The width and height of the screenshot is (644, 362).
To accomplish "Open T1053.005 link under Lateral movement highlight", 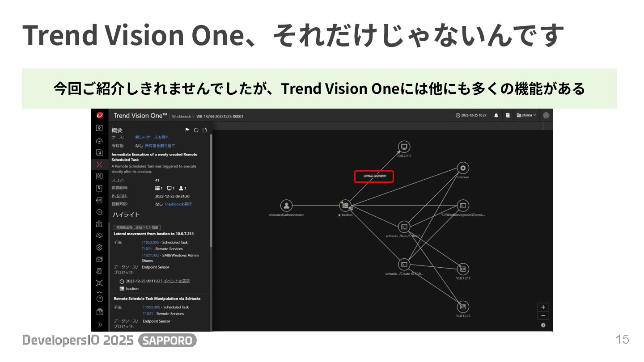I will click(150, 242).
